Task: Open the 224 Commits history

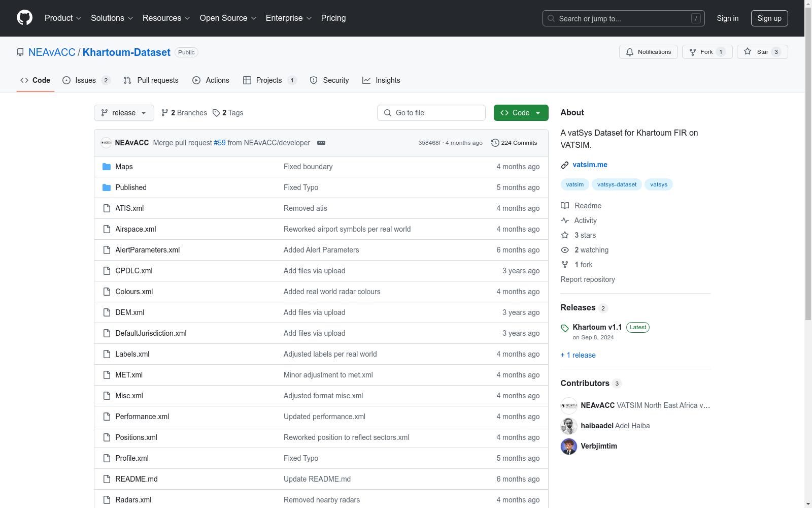Action: pos(514,143)
